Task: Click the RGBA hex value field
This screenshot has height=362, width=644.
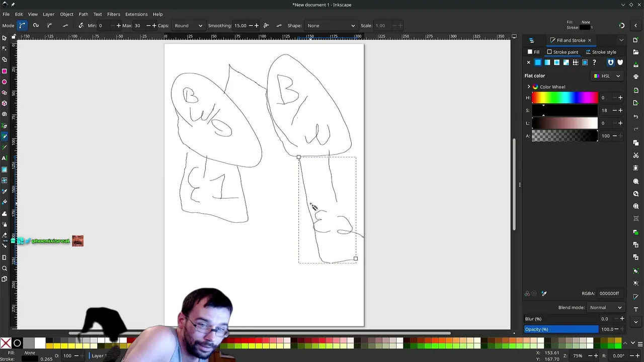Action: pyautogui.click(x=611, y=294)
